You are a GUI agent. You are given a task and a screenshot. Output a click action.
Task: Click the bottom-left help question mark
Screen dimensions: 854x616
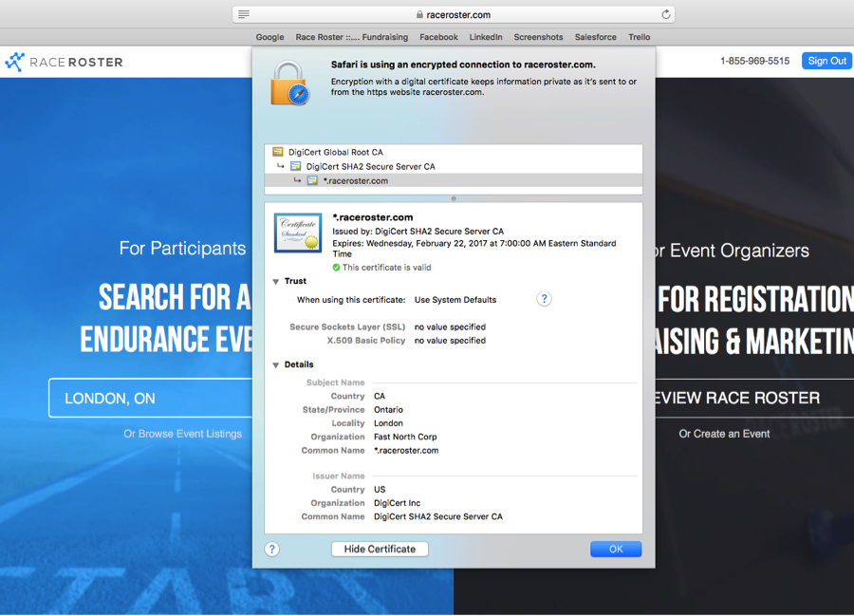point(272,549)
